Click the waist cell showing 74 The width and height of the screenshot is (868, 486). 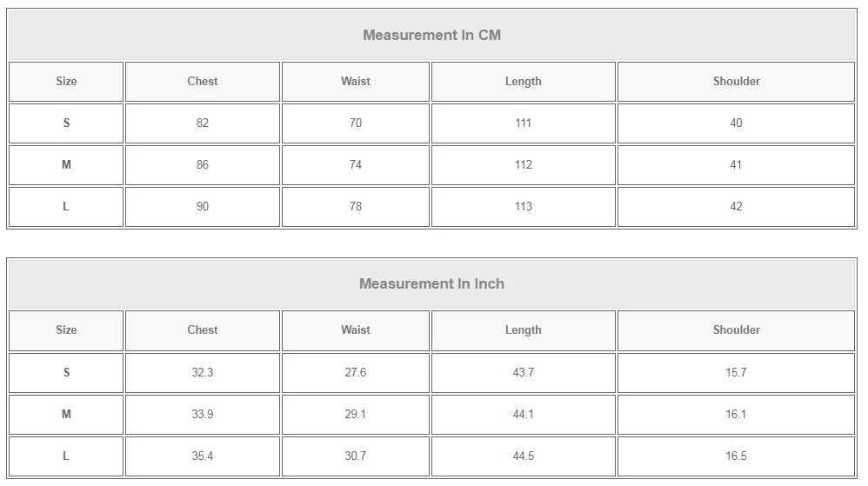(355, 165)
